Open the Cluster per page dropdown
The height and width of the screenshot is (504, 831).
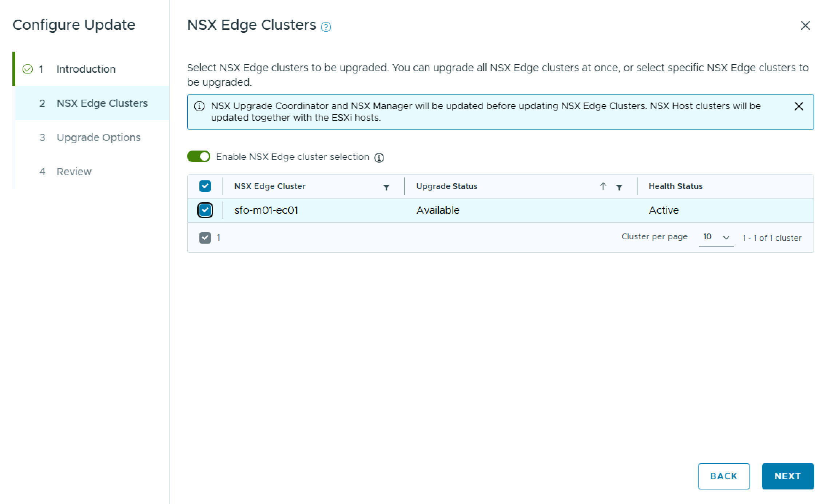pyautogui.click(x=716, y=237)
